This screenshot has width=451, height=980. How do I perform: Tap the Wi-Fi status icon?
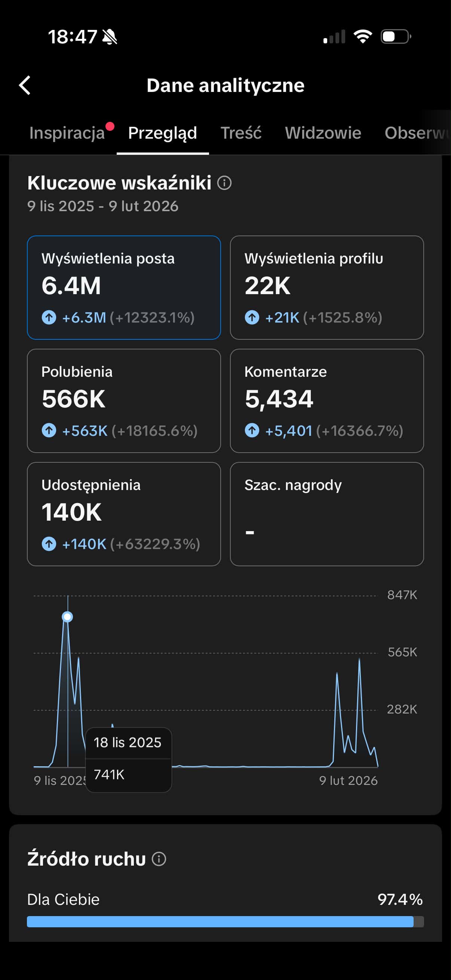(x=363, y=37)
